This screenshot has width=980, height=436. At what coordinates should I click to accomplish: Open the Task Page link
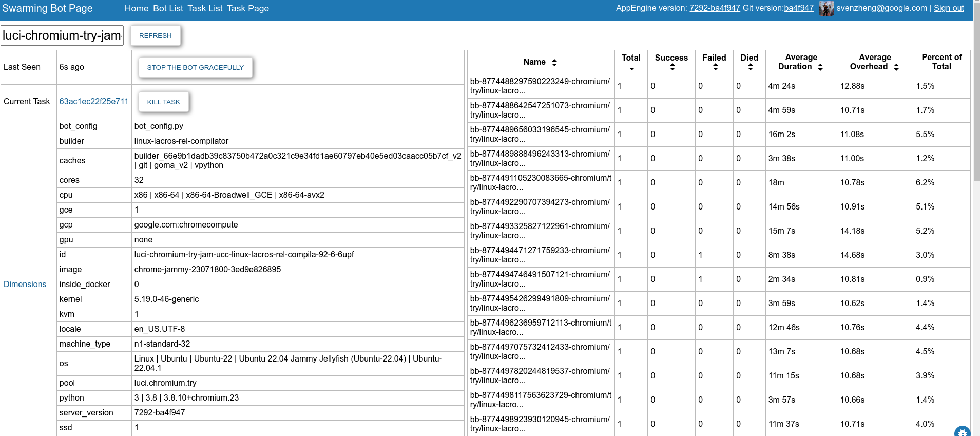pyautogui.click(x=248, y=8)
